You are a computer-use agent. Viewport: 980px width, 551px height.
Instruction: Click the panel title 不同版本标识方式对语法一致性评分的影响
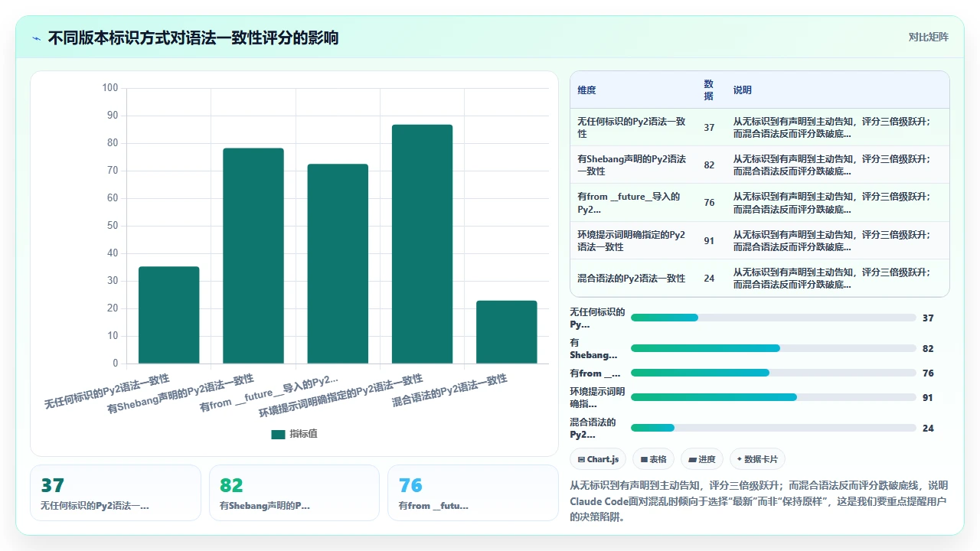(x=193, y=37)
